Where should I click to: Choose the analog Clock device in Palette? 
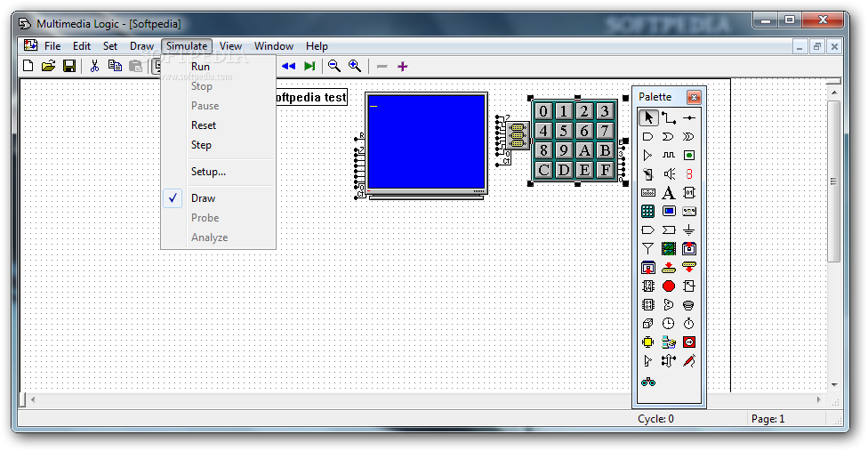(669, 324)
